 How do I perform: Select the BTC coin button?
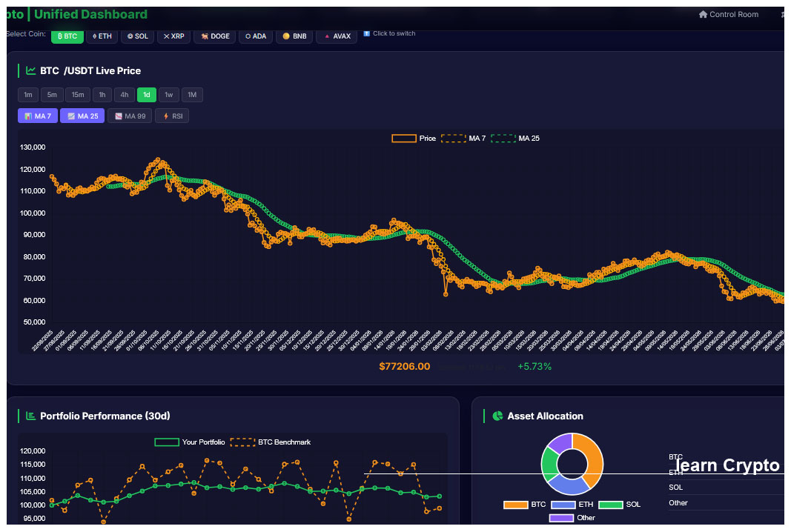tap(67, 36)
